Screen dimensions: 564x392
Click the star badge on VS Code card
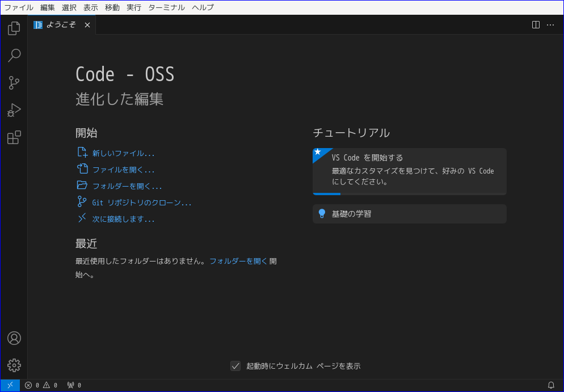pyautogui.click(x=318, y=152)
